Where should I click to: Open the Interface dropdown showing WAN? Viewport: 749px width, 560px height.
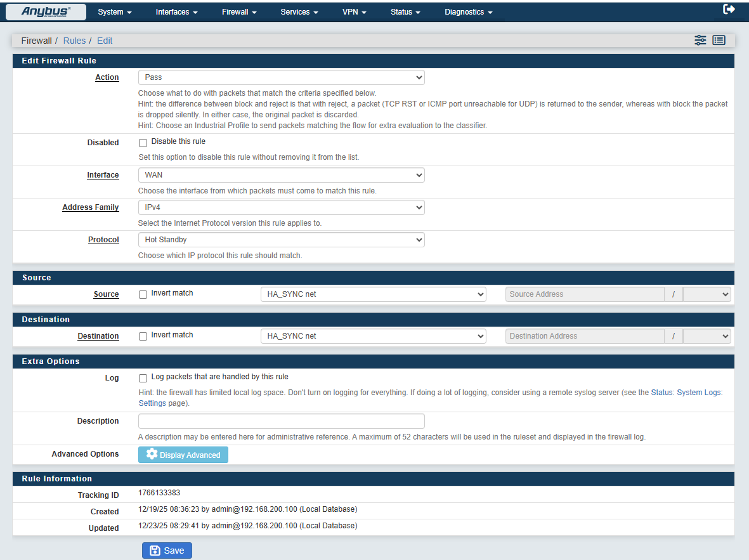point(281,175)
